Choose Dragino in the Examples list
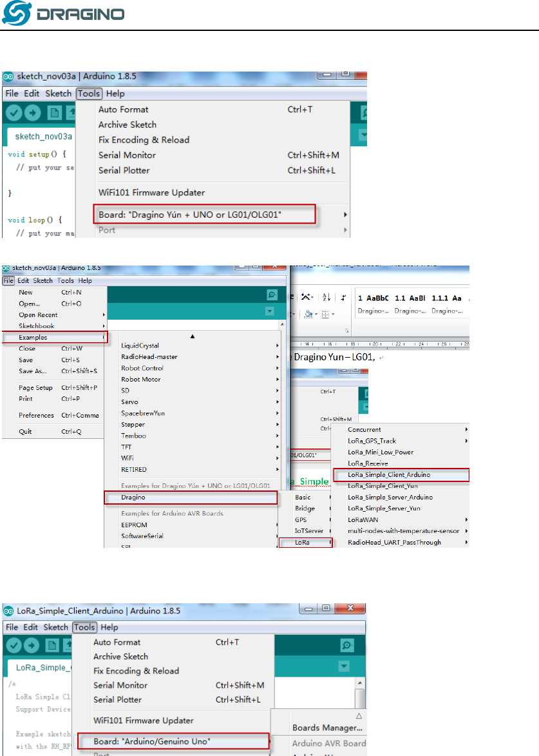This screenshot has width=539, height=756. (x=191, y=498)
